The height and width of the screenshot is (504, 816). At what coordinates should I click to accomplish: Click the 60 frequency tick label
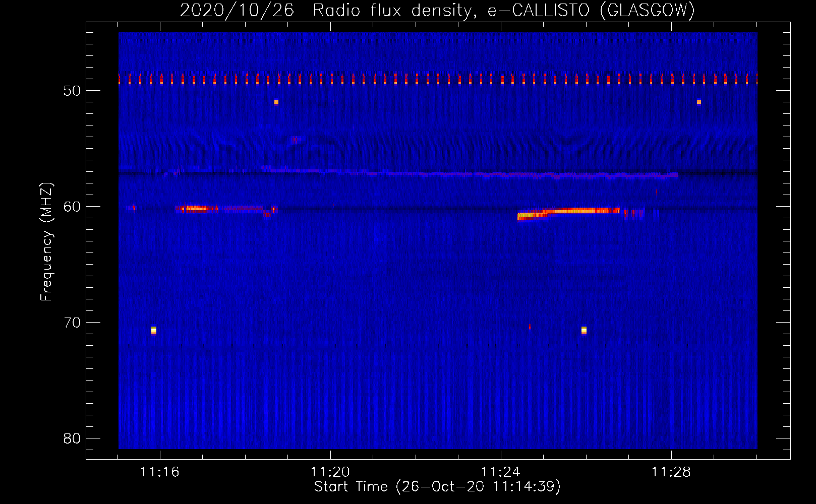coord(72,207)
